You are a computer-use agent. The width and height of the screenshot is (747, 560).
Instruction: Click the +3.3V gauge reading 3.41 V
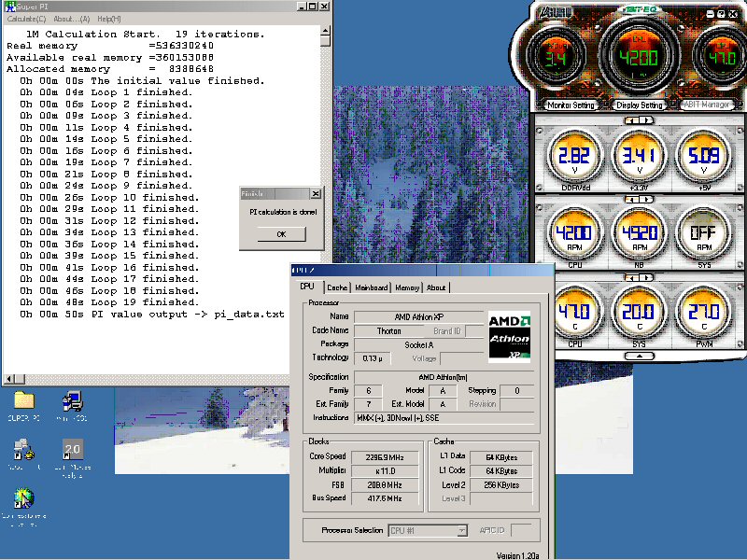click(640, 156)
